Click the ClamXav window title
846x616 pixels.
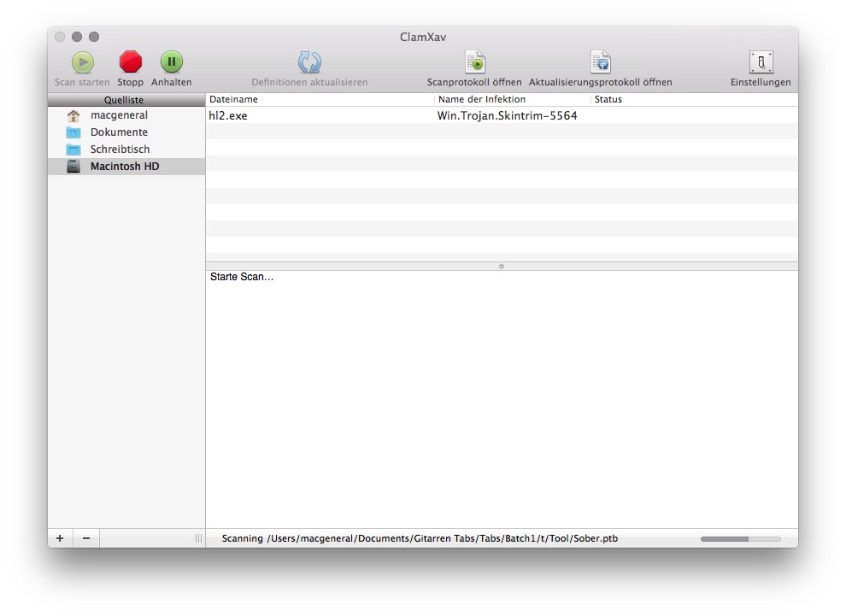click(x=423, y=38)
